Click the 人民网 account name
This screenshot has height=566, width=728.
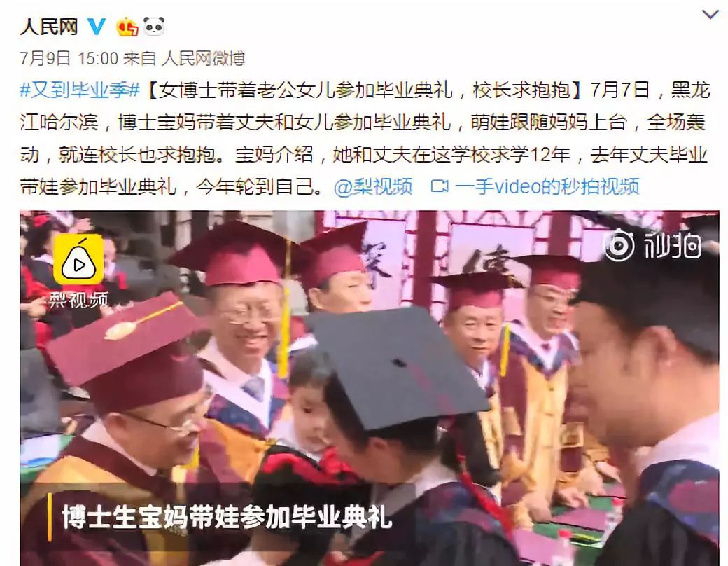point(49,27)
